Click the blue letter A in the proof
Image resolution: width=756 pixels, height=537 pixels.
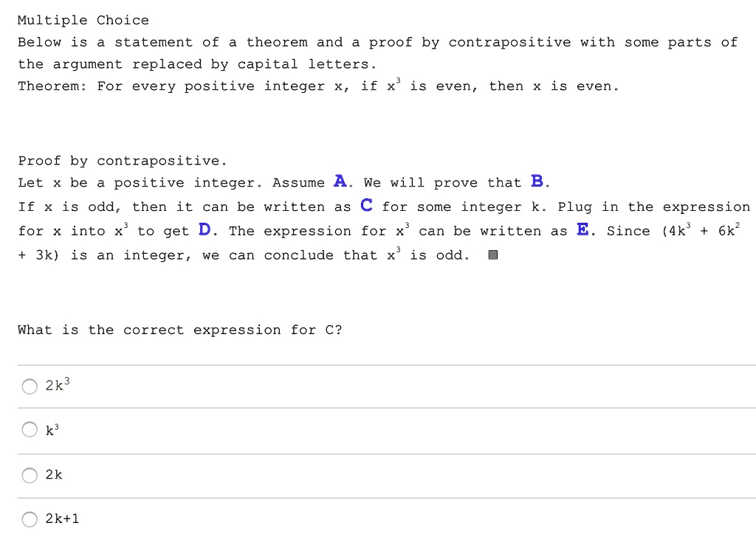click(x=340, y=181)
